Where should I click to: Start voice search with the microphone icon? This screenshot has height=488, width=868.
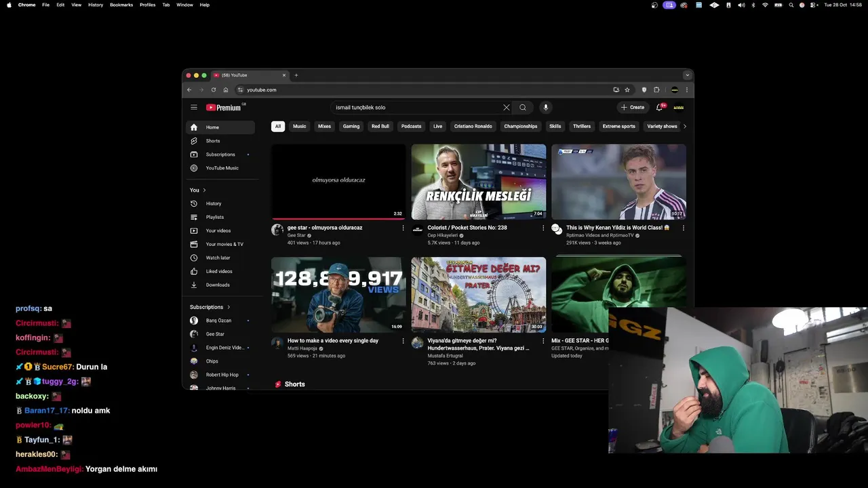[545, 107]
